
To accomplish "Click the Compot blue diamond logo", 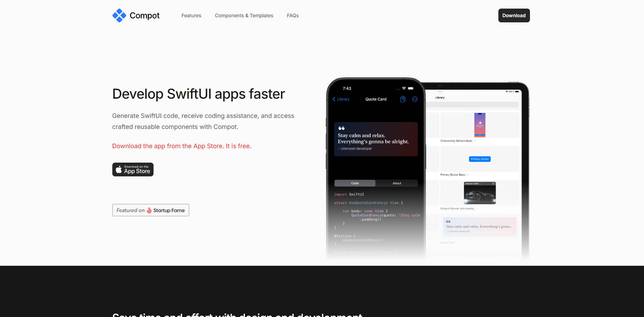I will click(x=119, y=15).
